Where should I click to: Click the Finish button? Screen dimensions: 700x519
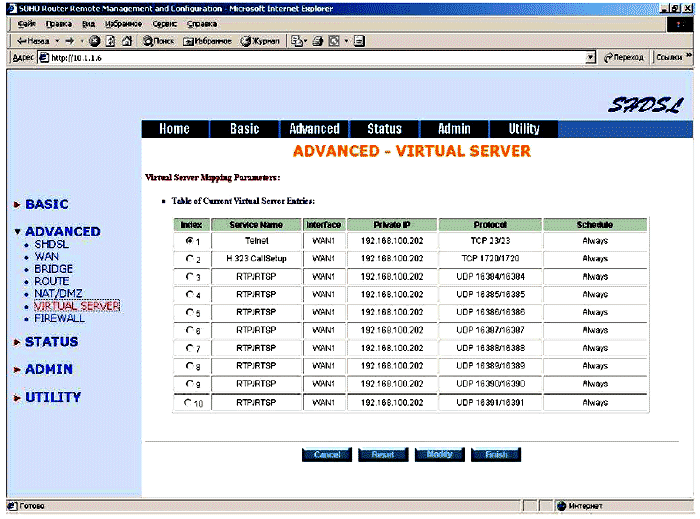496,455
